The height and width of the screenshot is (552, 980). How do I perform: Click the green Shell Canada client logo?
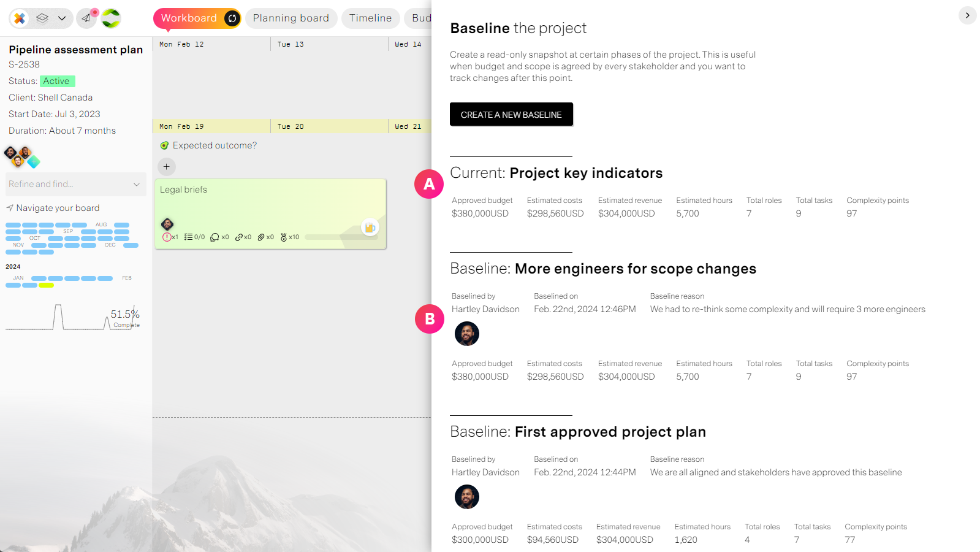[111, 18]
